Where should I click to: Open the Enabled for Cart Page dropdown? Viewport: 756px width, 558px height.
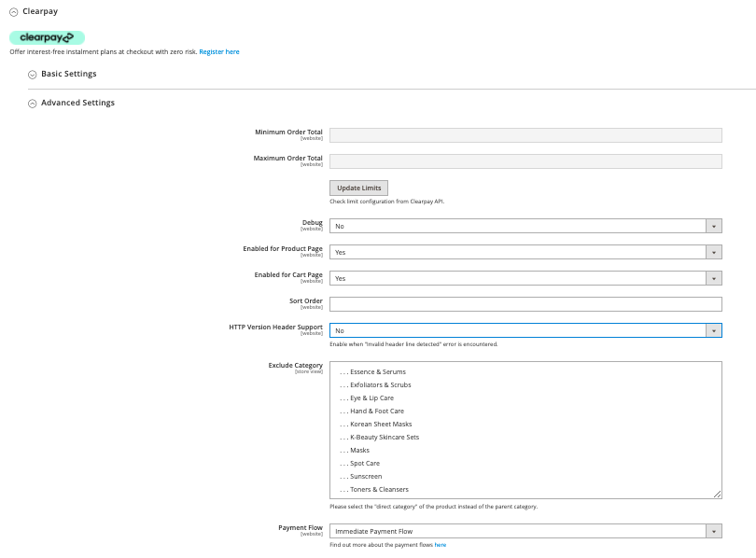pyautogui.click(x=525, y=278)
